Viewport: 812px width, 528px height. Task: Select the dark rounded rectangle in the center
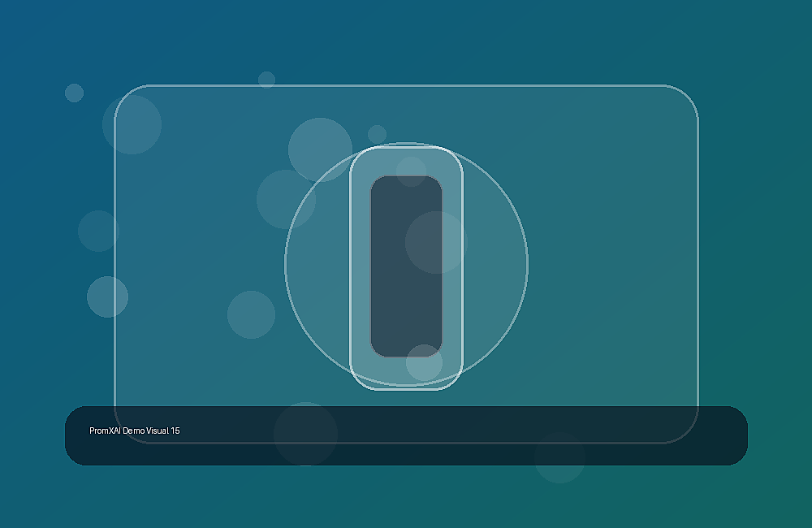pyautogui.click(x=406, y=266)
